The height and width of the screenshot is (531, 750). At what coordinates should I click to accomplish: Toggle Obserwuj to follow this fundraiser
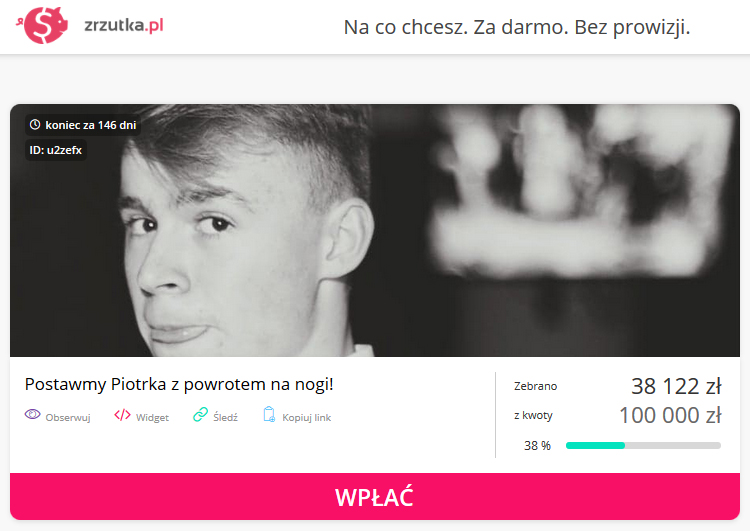58,415
